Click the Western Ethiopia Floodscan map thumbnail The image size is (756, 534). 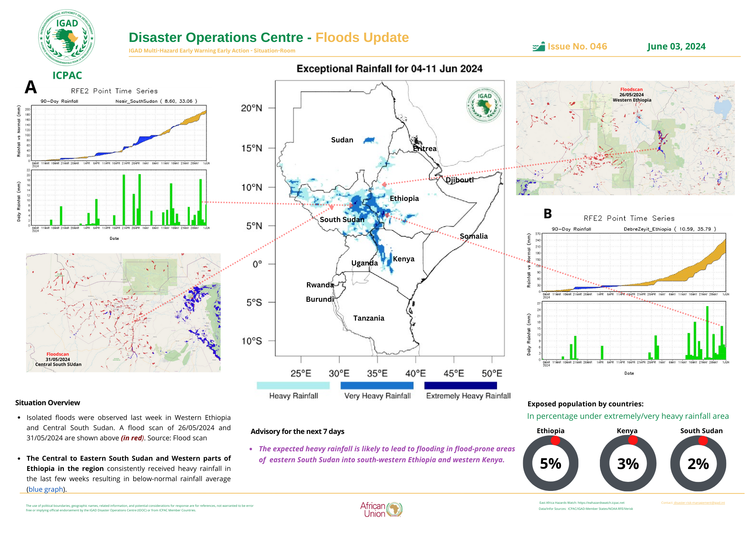tap(625, 138)
